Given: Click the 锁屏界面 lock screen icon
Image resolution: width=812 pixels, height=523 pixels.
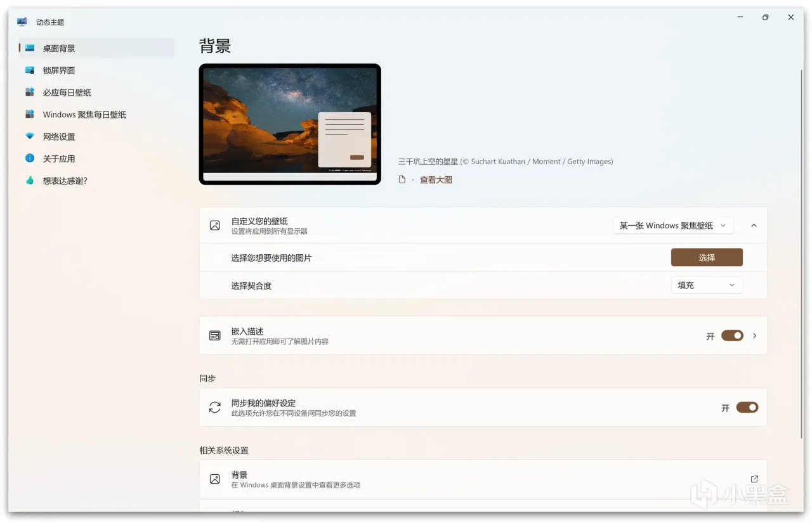Looking at the screenshot, I should pyautogui.click(x=30, y=70).
